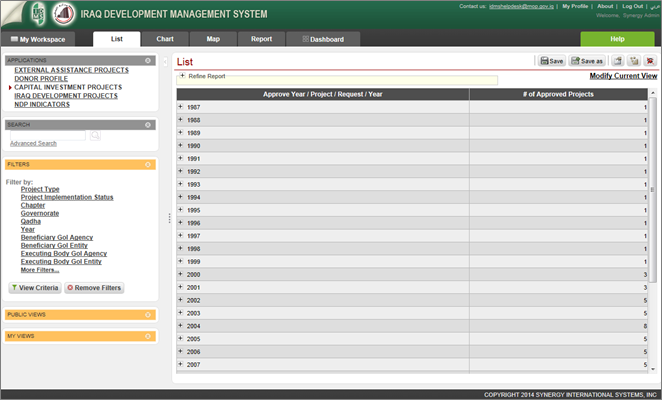662x400 pixels.
Task: Expand the 1990 row
Action: coord(181,145)
